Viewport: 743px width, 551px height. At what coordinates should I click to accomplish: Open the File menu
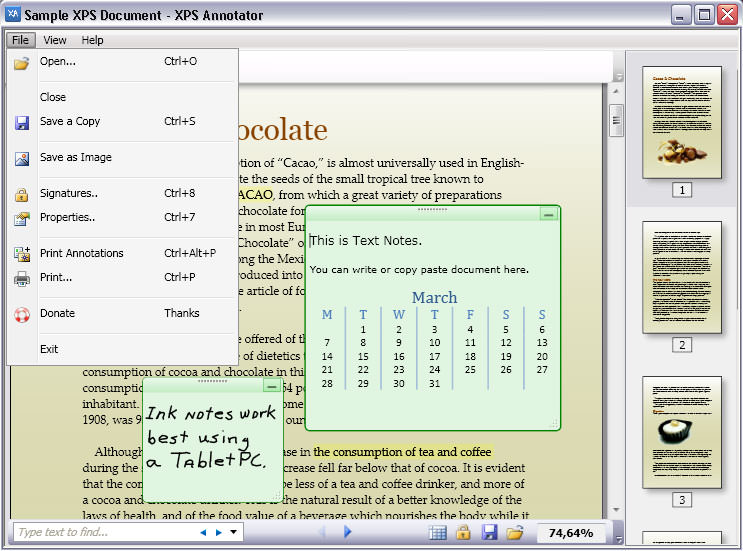20,40
